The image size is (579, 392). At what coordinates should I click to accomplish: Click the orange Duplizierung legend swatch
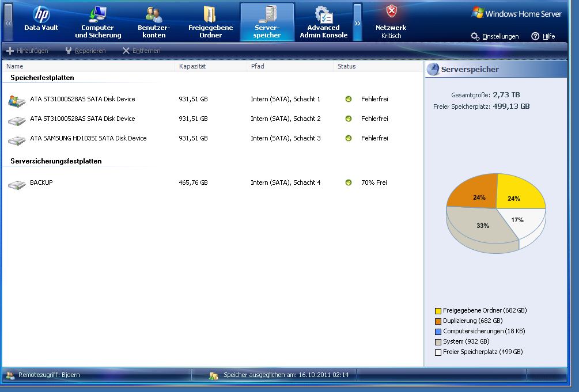(438, 321)
